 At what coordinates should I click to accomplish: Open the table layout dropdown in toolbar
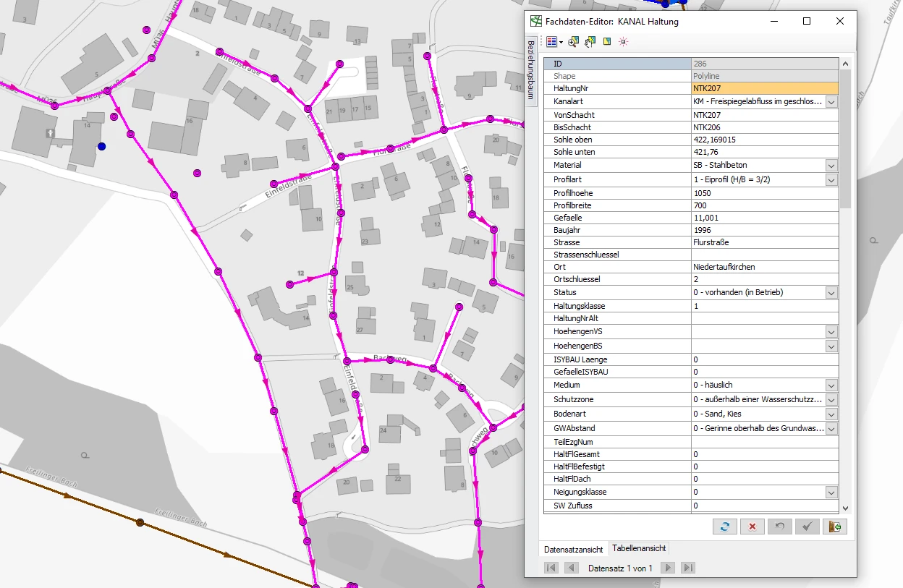click(560, 42)
